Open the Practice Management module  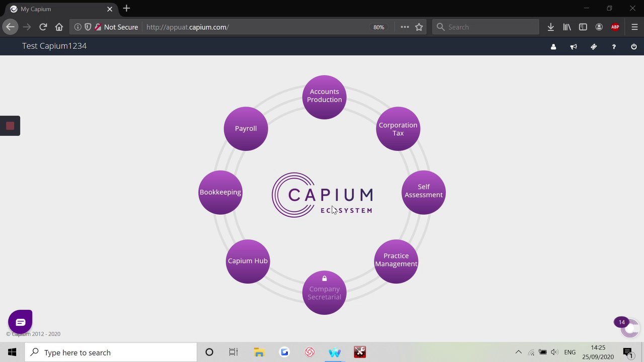click(396, 261)
